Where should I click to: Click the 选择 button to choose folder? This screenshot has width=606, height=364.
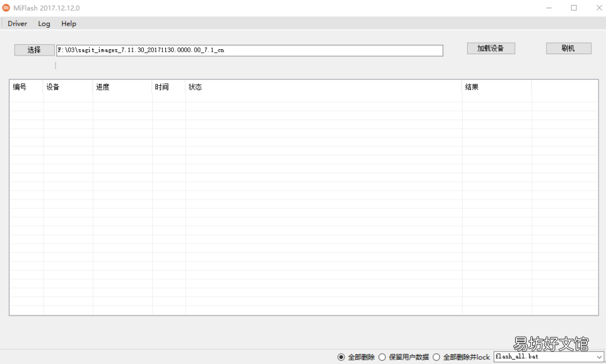pos(34,50)
